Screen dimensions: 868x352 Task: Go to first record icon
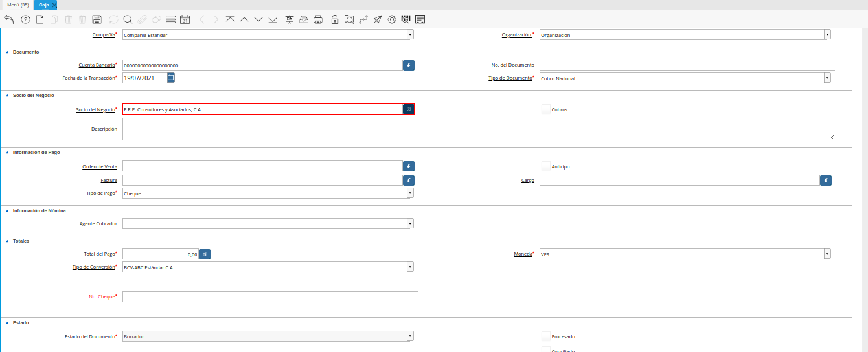pos(230,19)
